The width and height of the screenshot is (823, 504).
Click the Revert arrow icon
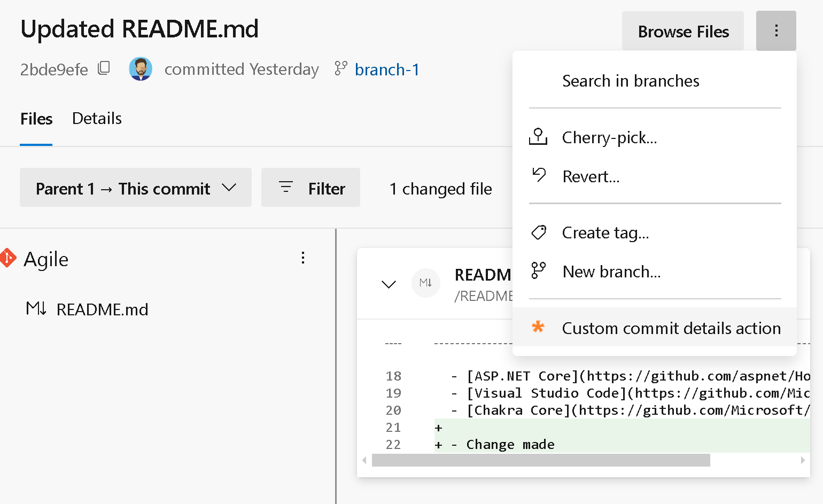539,175
